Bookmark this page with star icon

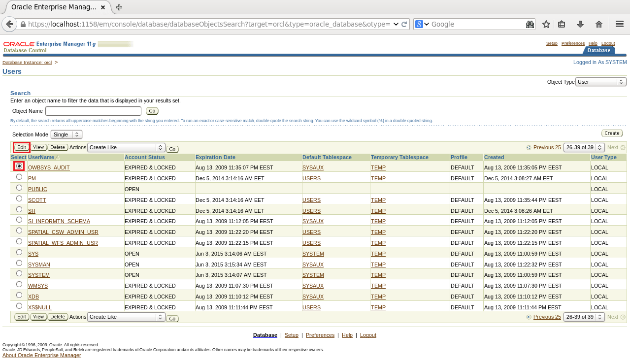(546, 24)
